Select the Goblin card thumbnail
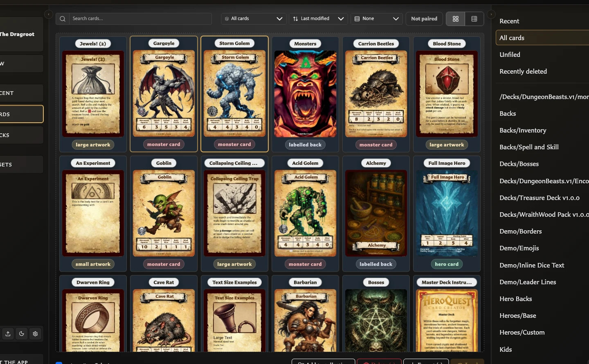 point(164,213)
